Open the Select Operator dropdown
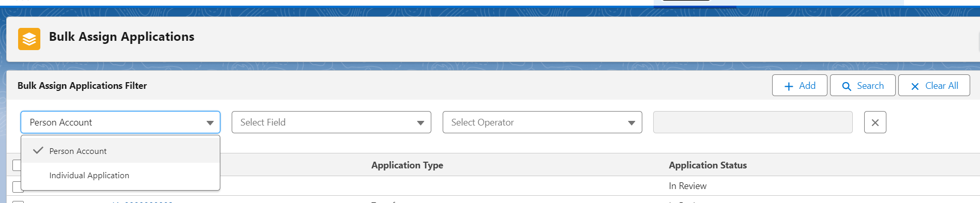980x203 pixels. [x=542, y=122]
